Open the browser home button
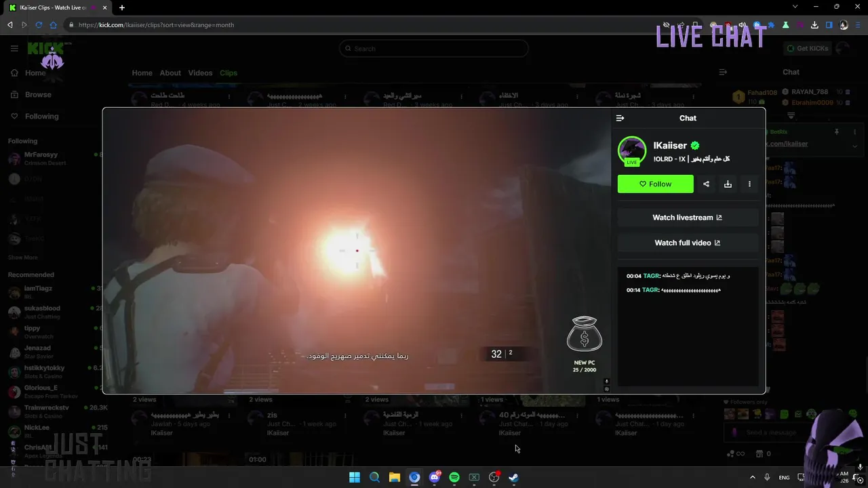 click(x=53, y=25)
